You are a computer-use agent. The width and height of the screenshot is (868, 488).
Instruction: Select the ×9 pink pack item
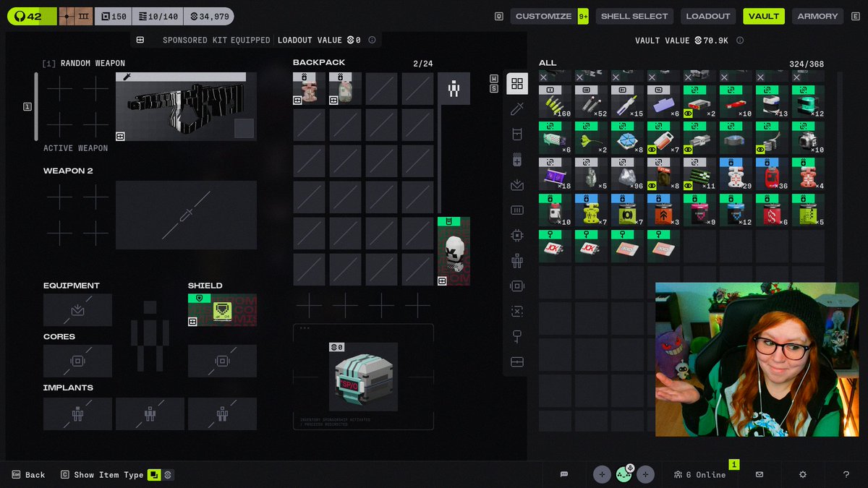point(699,210)
